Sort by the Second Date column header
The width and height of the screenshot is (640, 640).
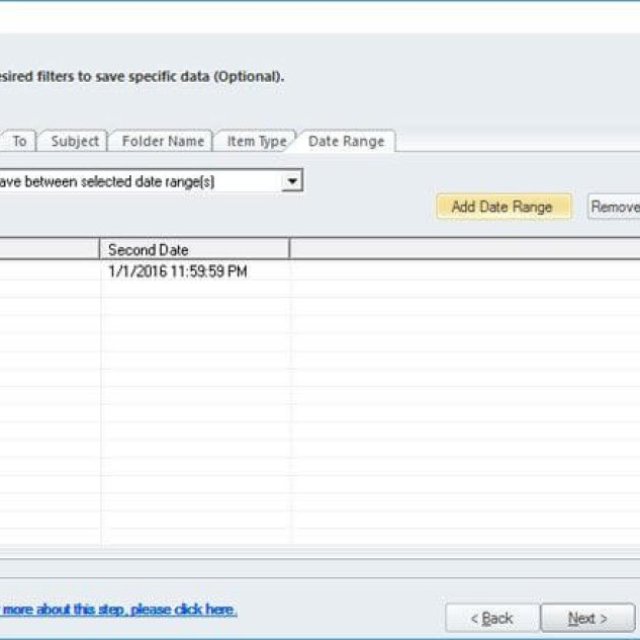[194, 249]
